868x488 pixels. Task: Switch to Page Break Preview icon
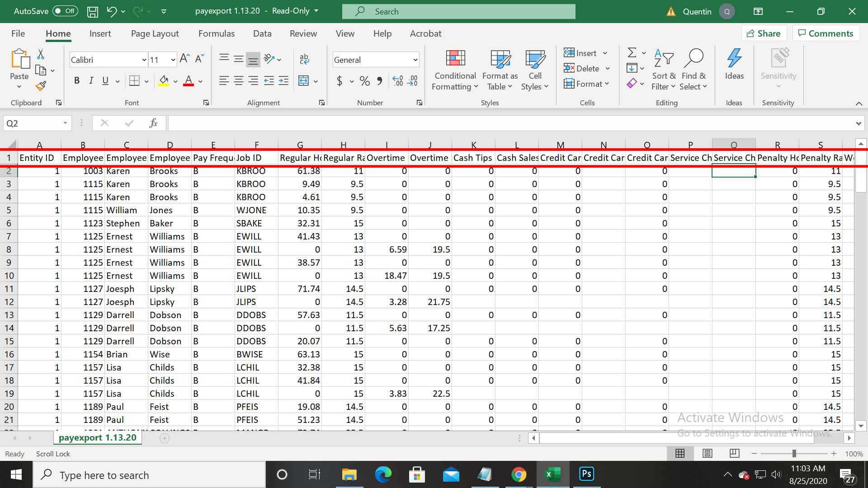735,453
